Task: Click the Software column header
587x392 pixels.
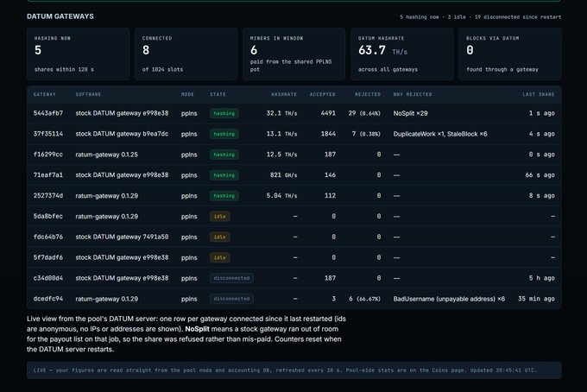Action: (x=88, y=94)
